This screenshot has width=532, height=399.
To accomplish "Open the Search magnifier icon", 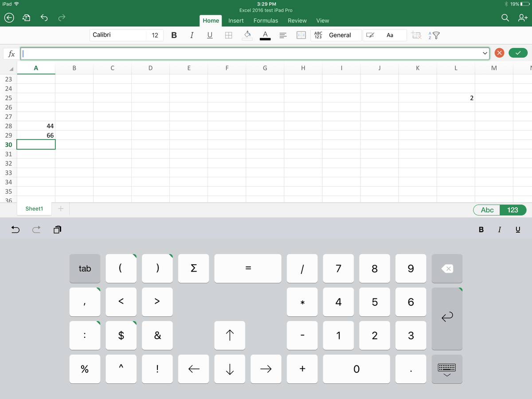I will [x=505, y=18].
